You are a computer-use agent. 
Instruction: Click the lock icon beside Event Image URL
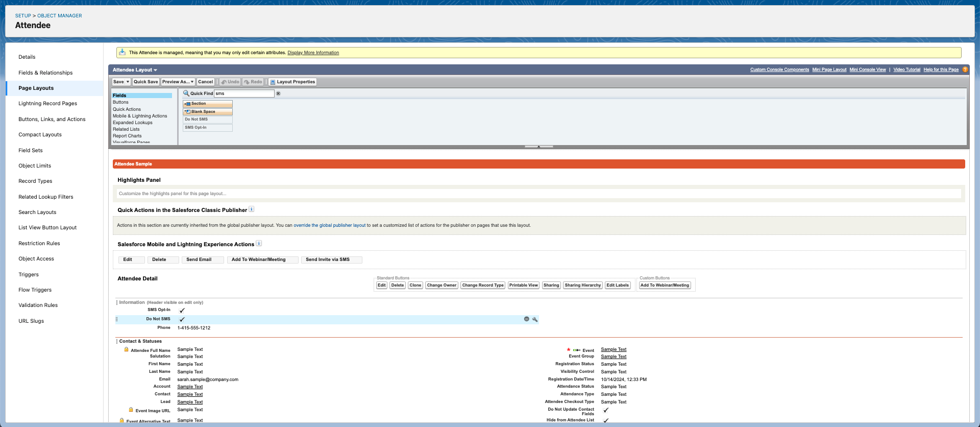pos(131,410)
